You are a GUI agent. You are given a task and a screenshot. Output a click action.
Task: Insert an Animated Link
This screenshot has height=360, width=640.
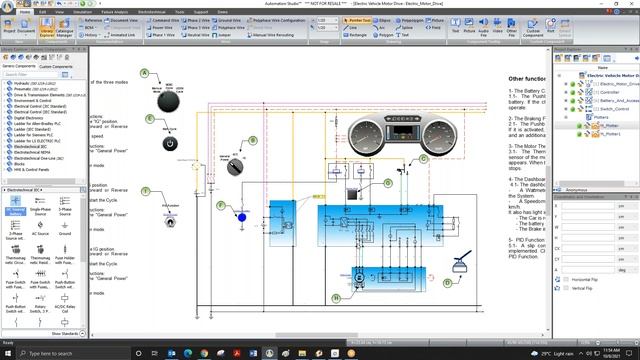pos(120,35)
